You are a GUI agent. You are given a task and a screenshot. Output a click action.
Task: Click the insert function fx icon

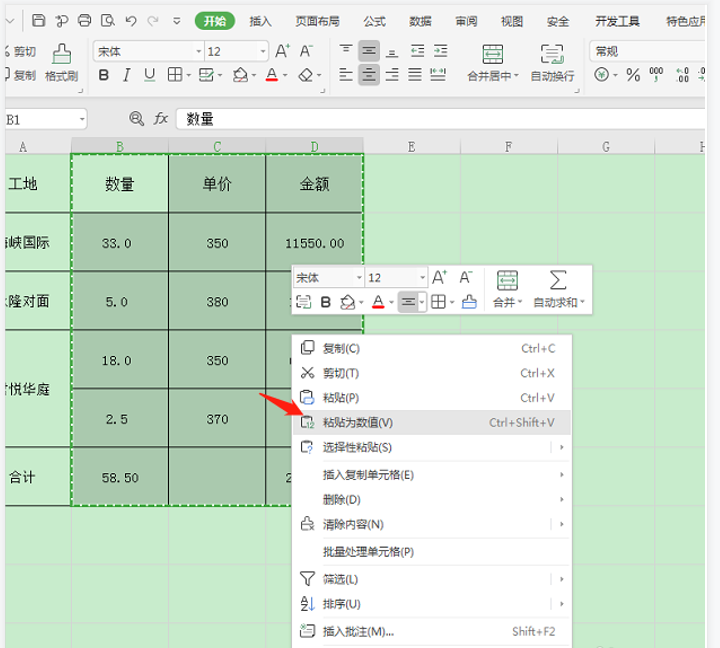(160, 119)
